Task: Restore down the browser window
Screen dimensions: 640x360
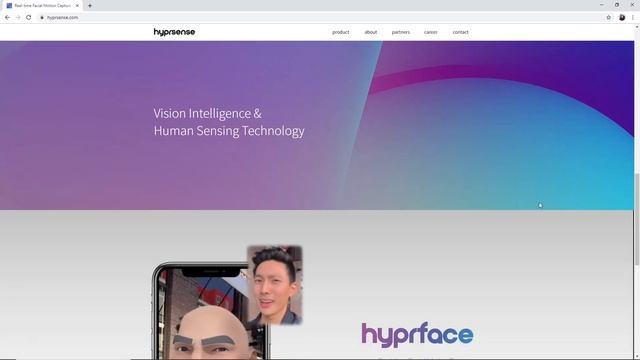Action: pyautogui.click(x=617, y=5)
